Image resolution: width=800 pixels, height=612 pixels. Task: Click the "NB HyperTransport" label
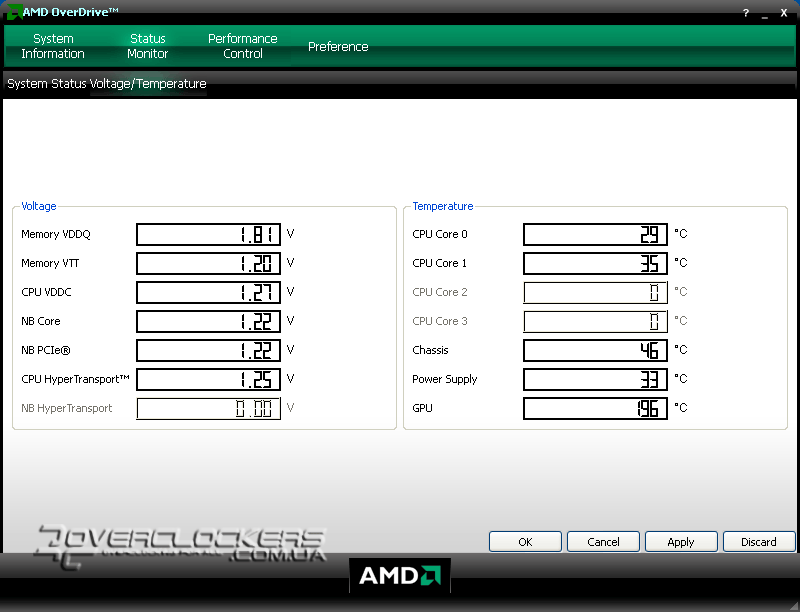(x=67, y=408)
